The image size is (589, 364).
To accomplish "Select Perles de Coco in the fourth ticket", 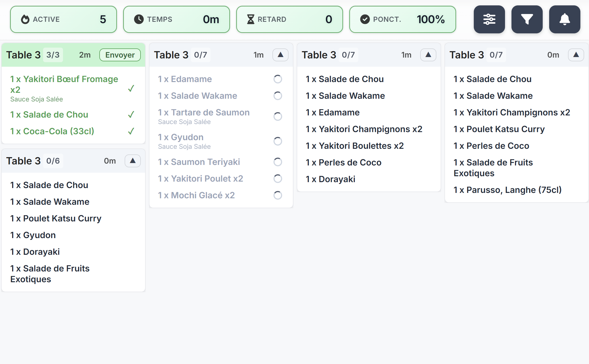I will point(491,146).
